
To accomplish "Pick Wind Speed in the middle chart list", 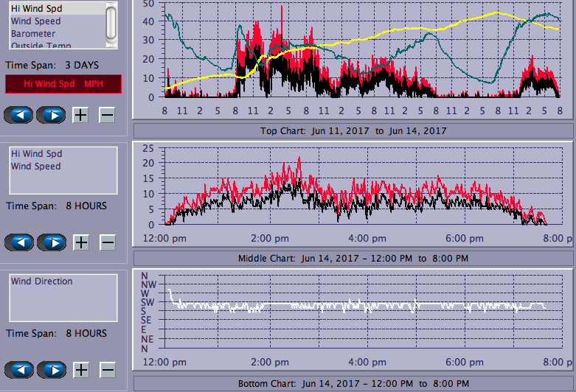I will (35, 167).
